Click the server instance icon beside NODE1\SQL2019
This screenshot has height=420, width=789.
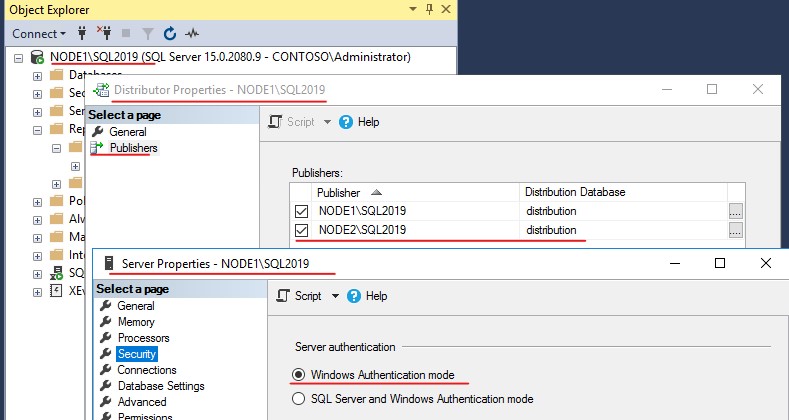click(37, 57)
